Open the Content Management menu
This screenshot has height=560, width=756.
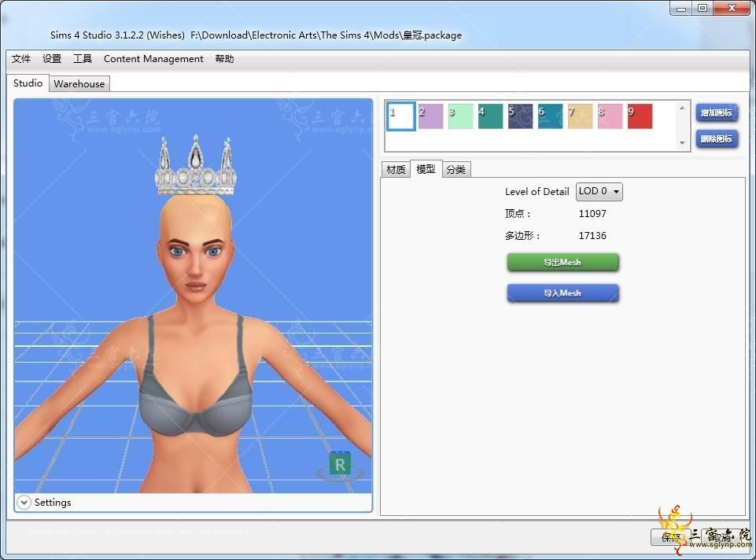point(153,59)
